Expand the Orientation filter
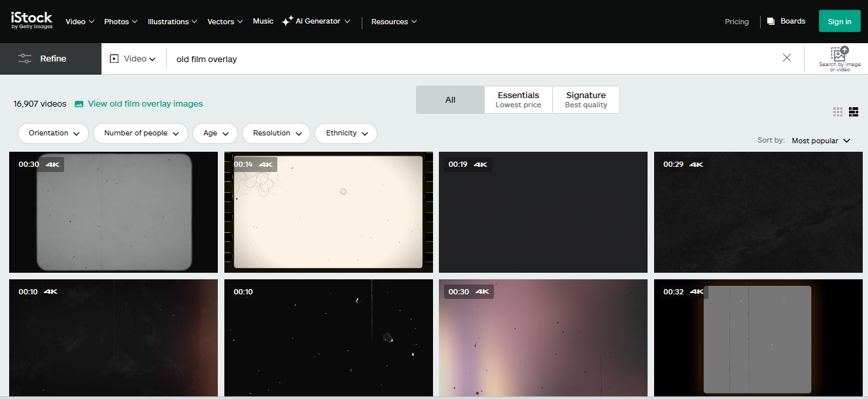Image resolution: width=868 pixels, height=399 pixels. coord(54,133)
